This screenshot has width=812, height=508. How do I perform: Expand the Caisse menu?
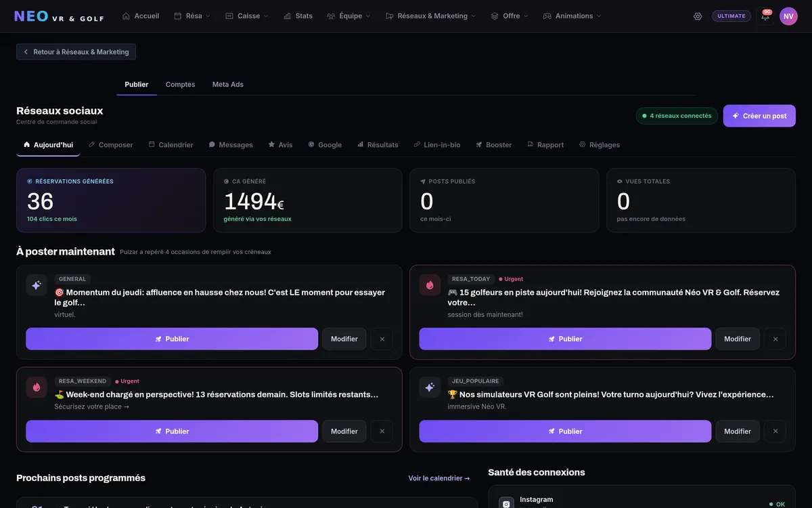[247, 16]
